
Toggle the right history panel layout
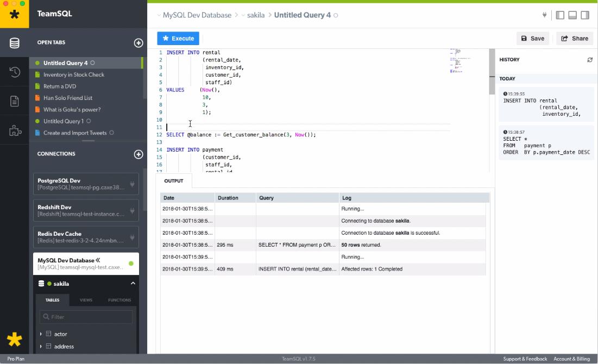[x=585, y=15]
